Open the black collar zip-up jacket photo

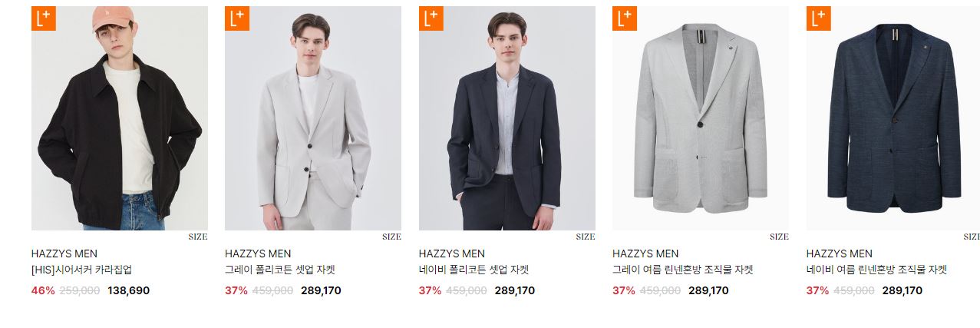(120, 118)
